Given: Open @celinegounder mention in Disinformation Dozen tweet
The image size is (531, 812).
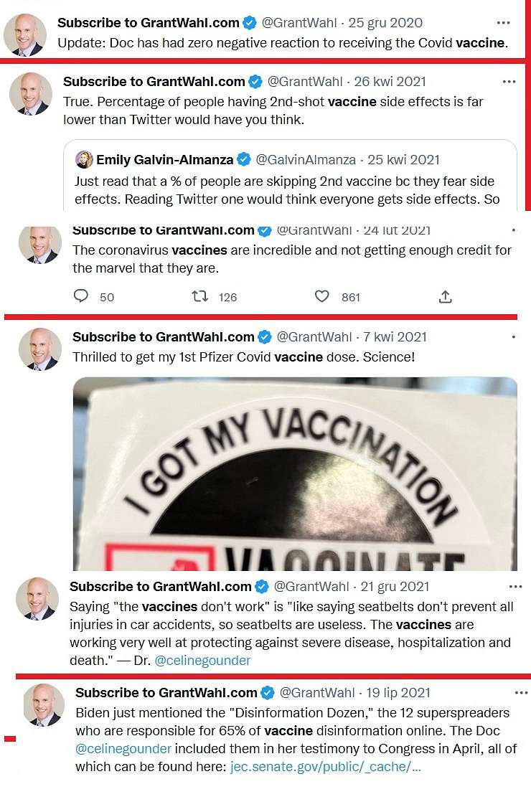Looking at the screenshot, I should coord(123,749).
